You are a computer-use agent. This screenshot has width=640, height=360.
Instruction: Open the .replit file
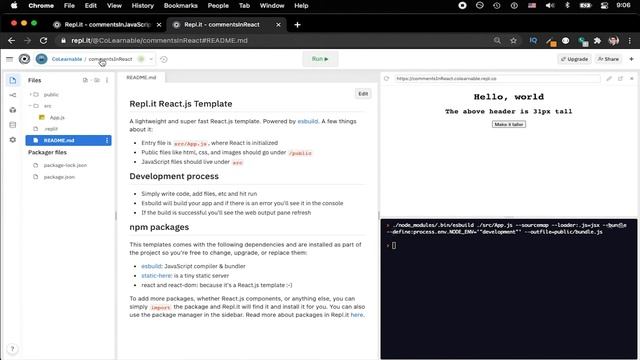click(x=51, y=129)
